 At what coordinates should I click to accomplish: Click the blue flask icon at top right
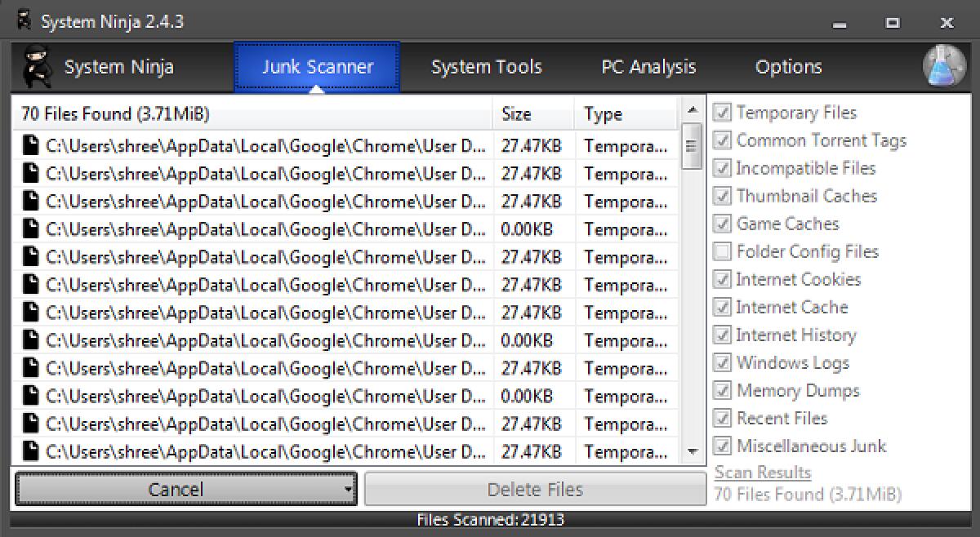944,66
